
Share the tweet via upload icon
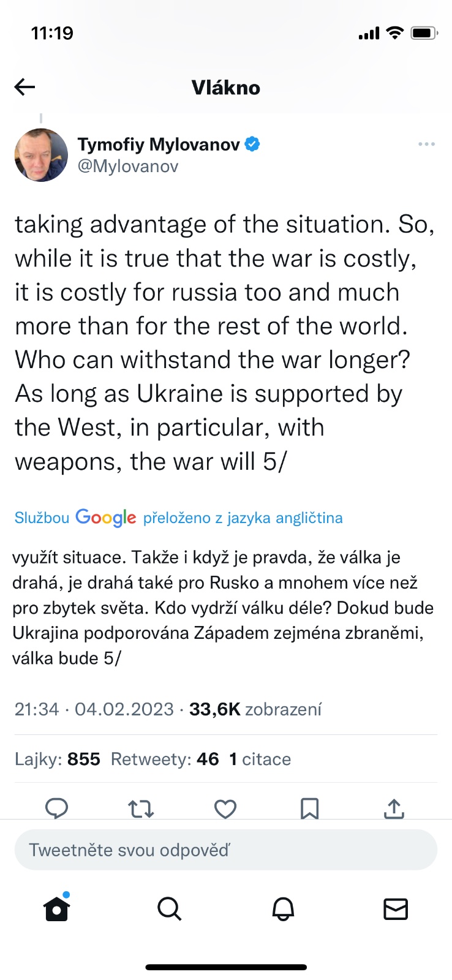click(394, 809)
